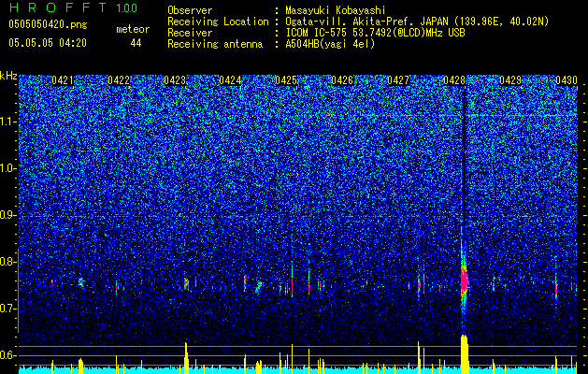The image size is (588, 374).
Task: Select the filename 0505050420.png
Action: click(48, 24)
